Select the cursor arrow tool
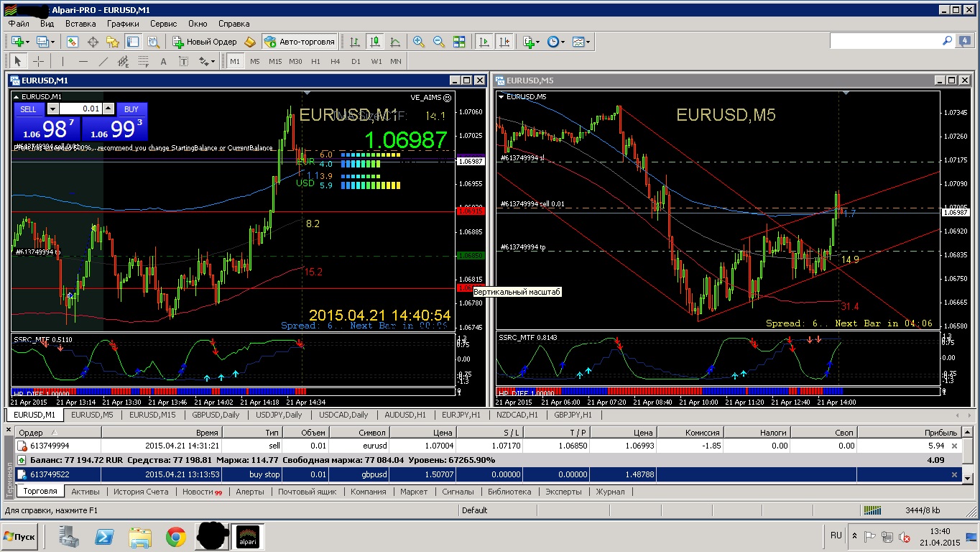 (18, 61)
